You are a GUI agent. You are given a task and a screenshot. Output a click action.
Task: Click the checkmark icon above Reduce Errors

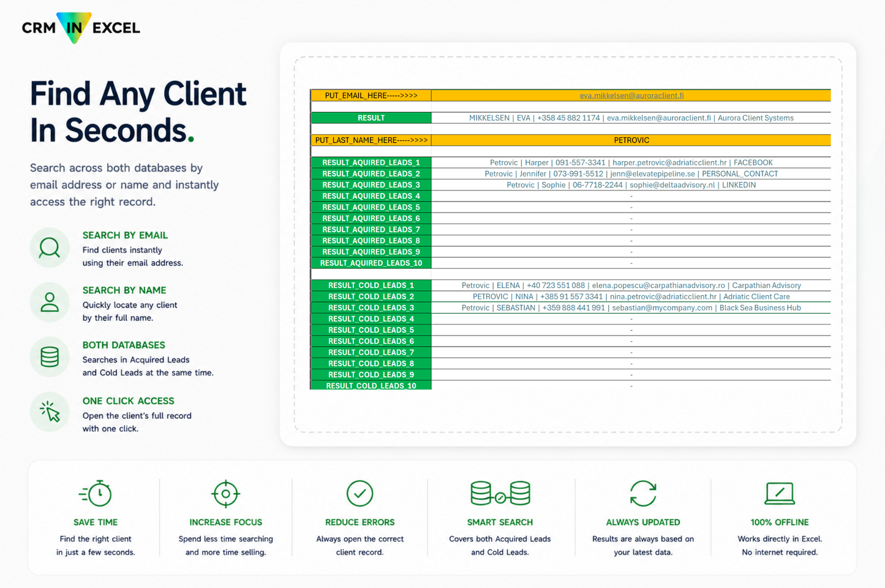(x=360, y=493)
